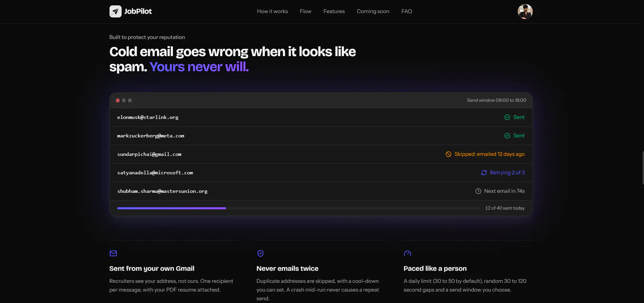Select the markzuckerberg@meta.com address

[x=151, y=136]
